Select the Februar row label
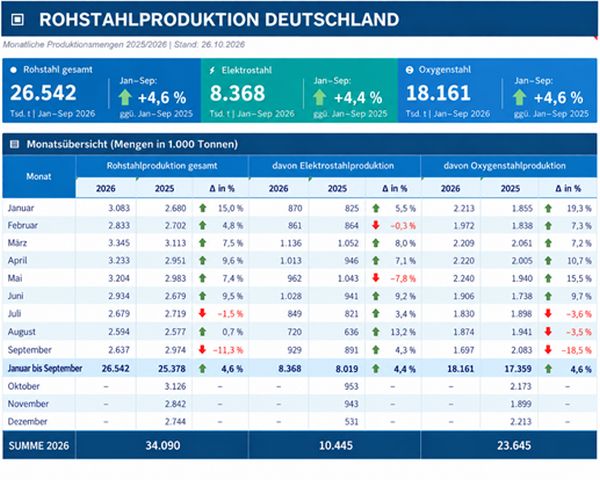 coord(23,225)
